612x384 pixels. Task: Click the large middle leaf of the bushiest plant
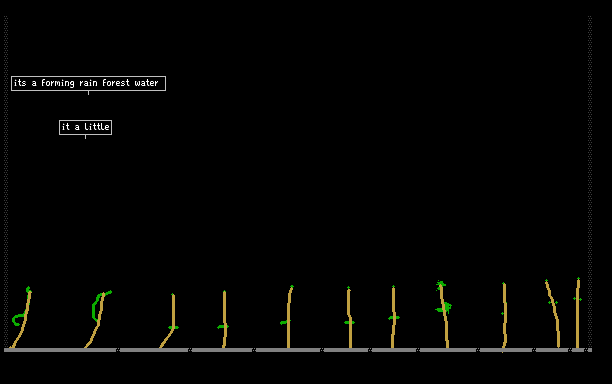[x=444, y=308]
